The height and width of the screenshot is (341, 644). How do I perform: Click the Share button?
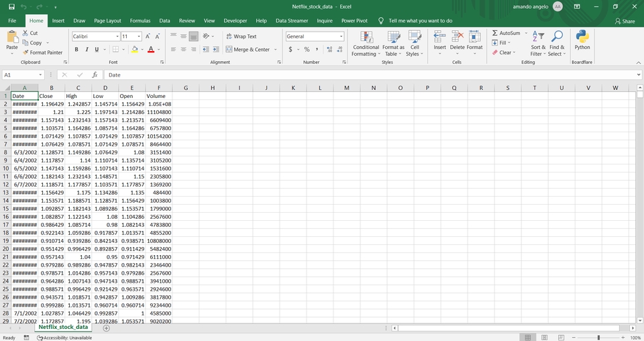click(625, 21)
